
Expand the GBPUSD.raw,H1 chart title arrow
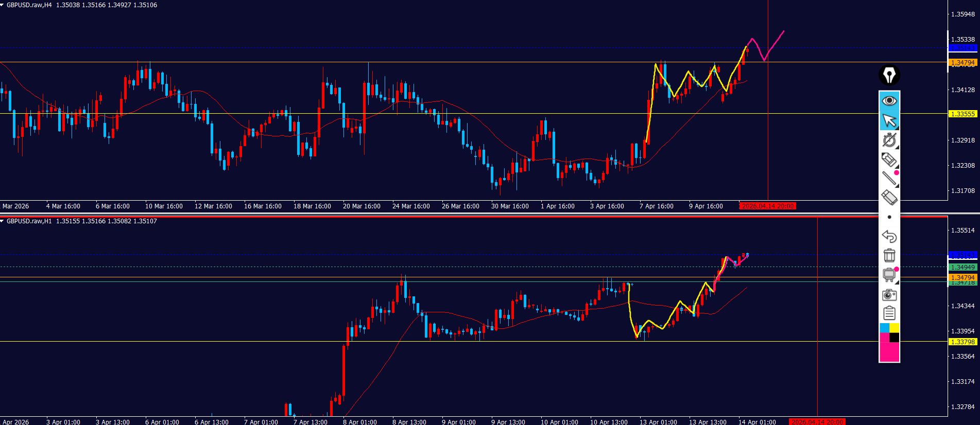pos(3,221)
